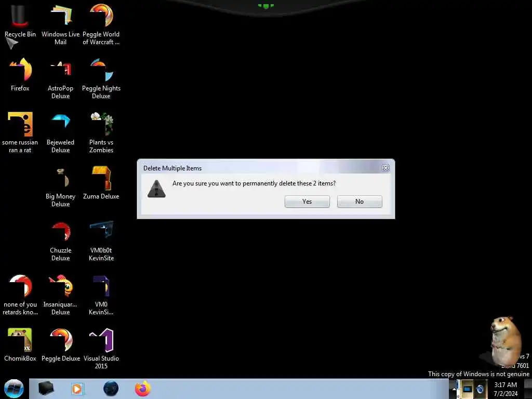532x399 pixels.
Task: Select the Big Money Deluxe icon
Action: [60, 187]
